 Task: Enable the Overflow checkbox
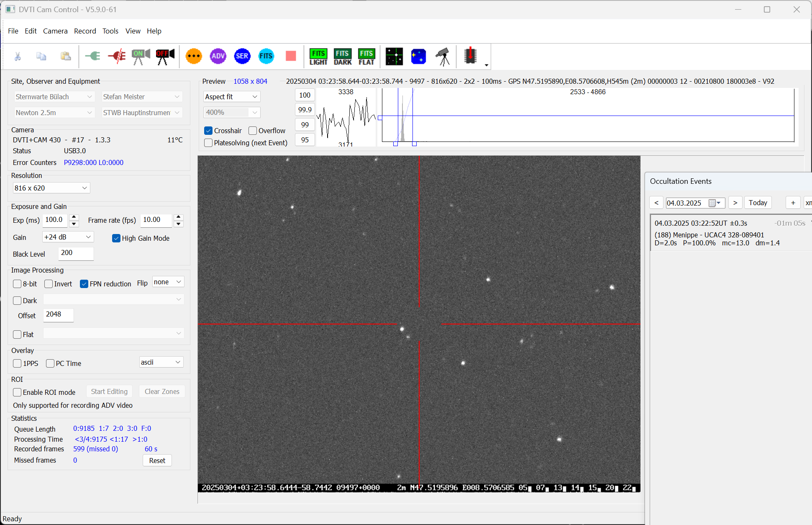[x=253, y=131]
